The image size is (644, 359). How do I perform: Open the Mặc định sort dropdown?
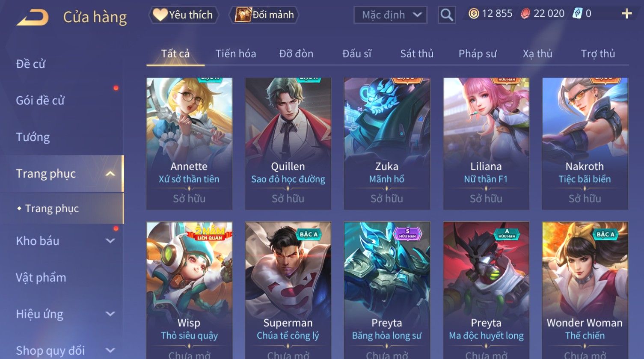(390, 15)
